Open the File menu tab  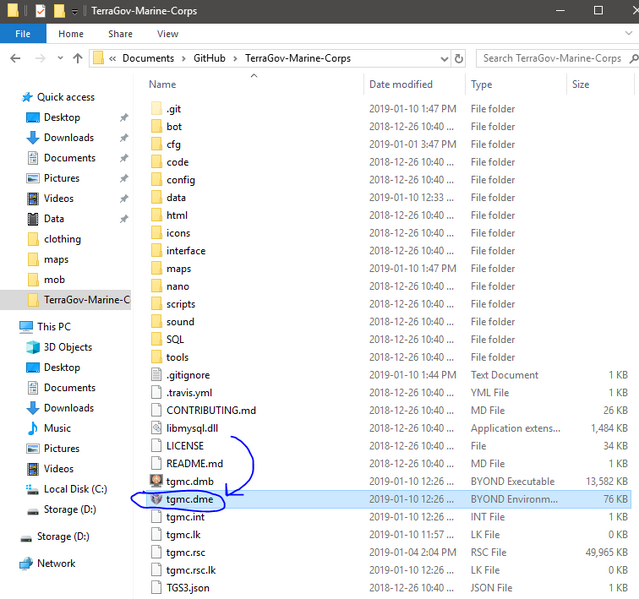(23, 34)
